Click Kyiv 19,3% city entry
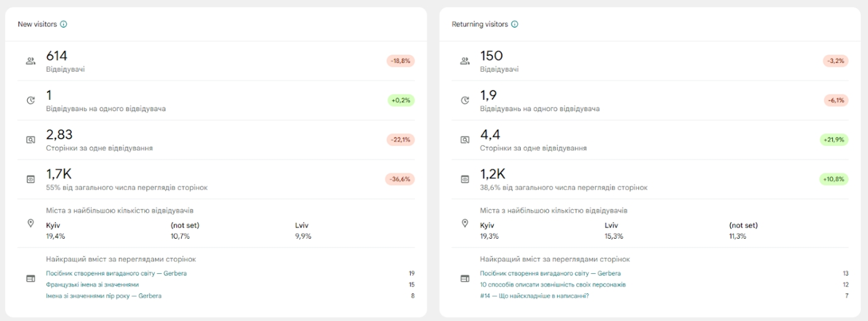Viewport: 868px width, 321px height. coord(489,231)
